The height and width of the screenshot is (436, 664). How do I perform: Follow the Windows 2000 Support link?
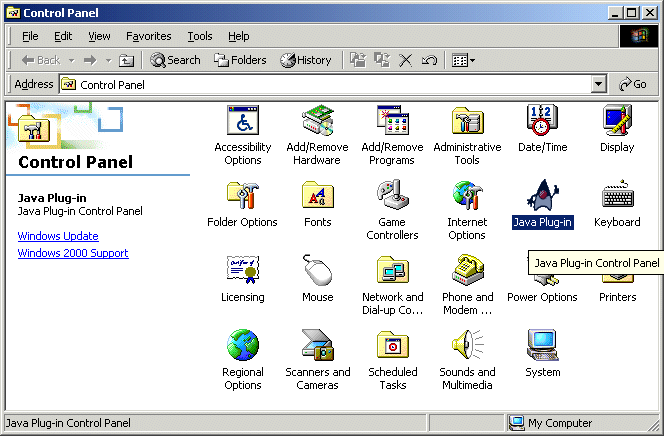point(73,253)
